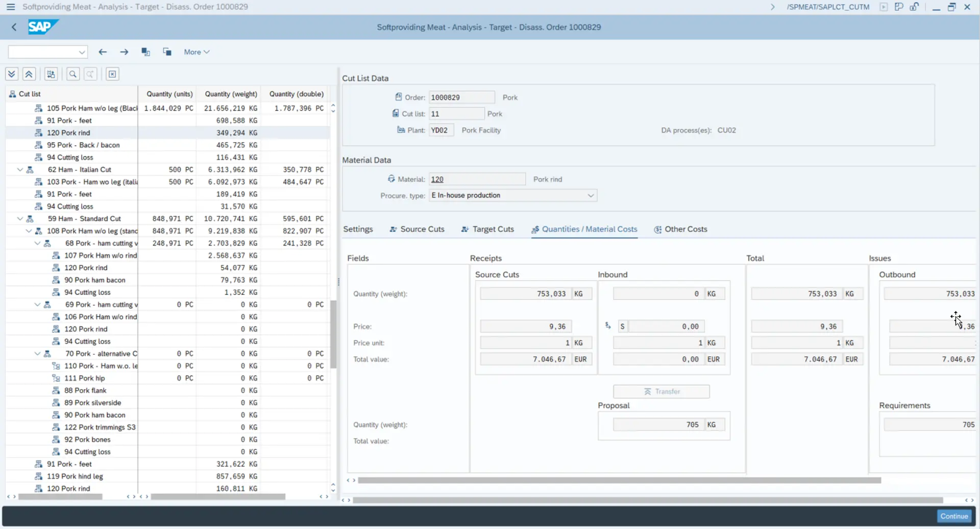The height and width of the screenshot is (529, 980).
Task: Select the 88 Pork flank row
Action: (x=167, y=391)
